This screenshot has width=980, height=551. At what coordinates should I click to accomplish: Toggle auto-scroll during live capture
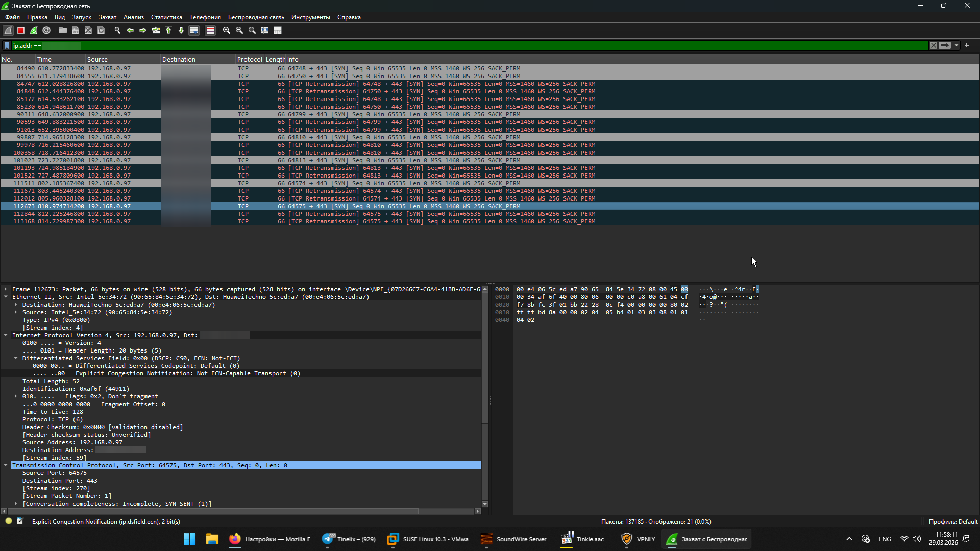click(x=194, y=31)
